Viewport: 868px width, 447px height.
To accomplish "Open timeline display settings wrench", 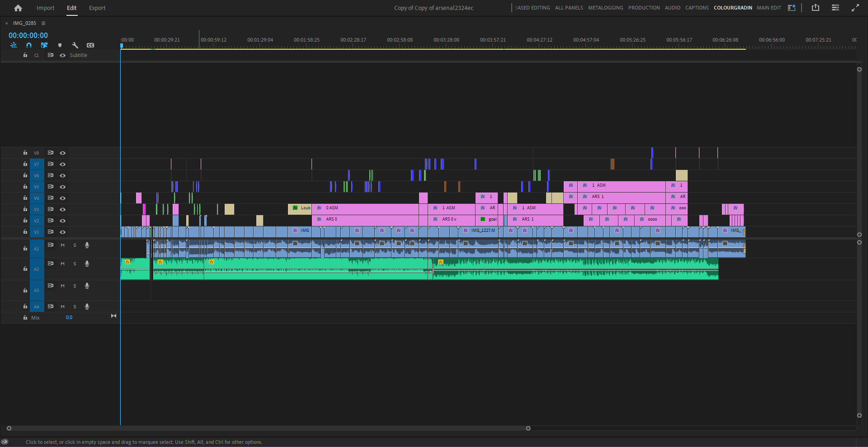I will pos(75,45).
